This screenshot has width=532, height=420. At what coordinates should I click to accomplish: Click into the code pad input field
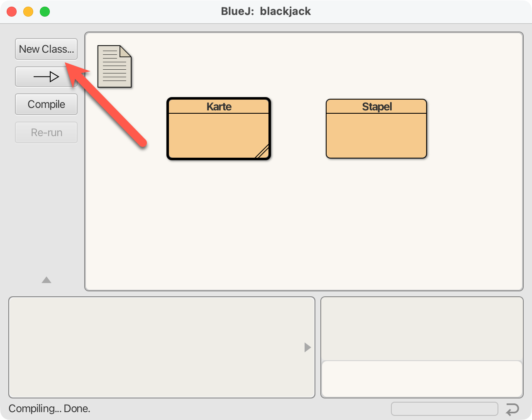click(421, 379)
